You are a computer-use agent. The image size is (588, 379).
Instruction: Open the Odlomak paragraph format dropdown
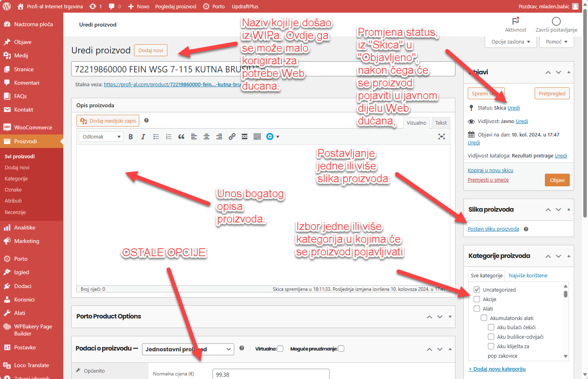101,137
